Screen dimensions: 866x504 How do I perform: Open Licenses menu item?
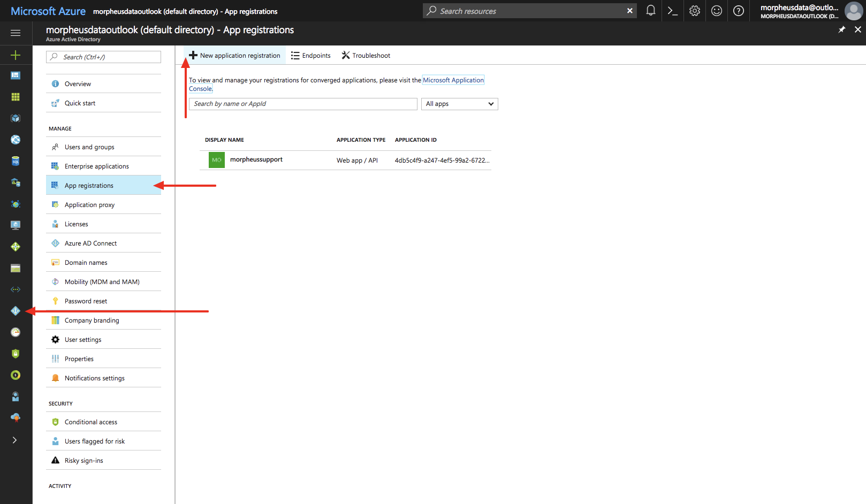104,224
